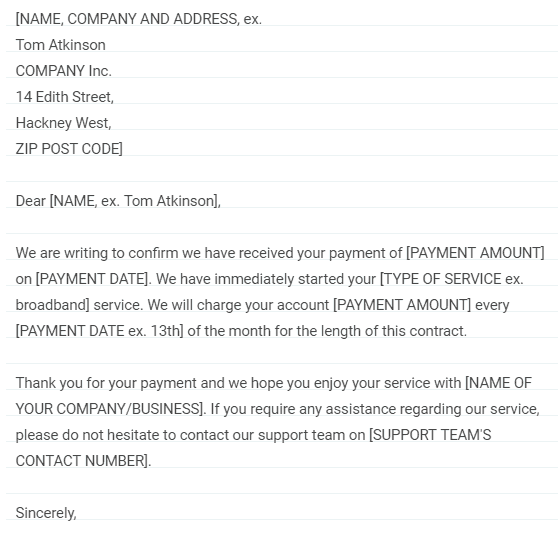Click the [TYPE OF SERVICE ex. placeholder
The image size is (558, 537).
(x=452, y=279)
